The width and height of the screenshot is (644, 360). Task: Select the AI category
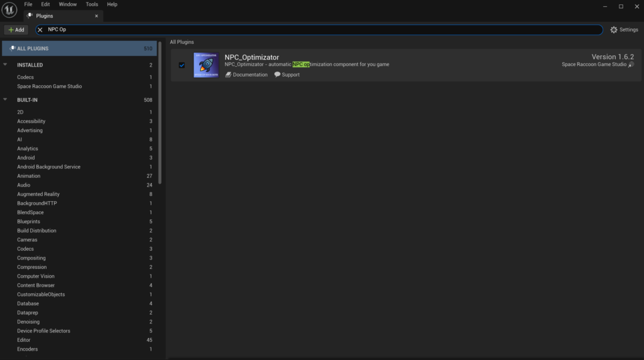click(79, 139)
